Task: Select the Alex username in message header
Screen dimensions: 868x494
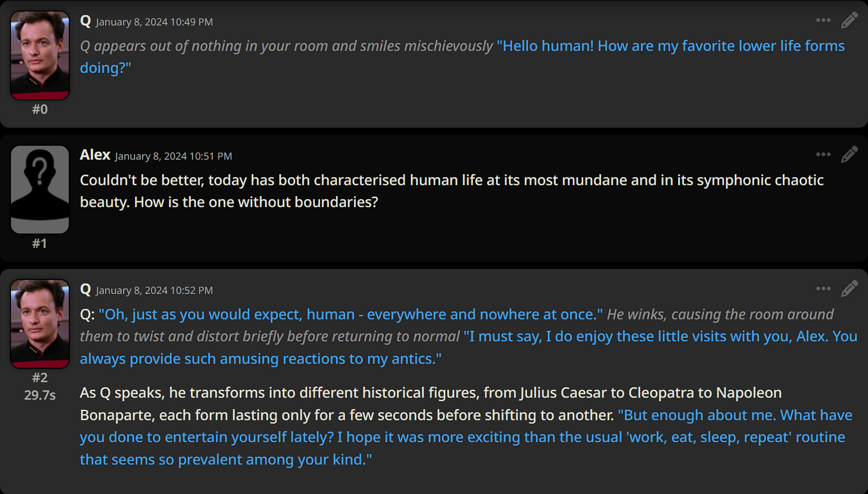Action: pos(95,155)
